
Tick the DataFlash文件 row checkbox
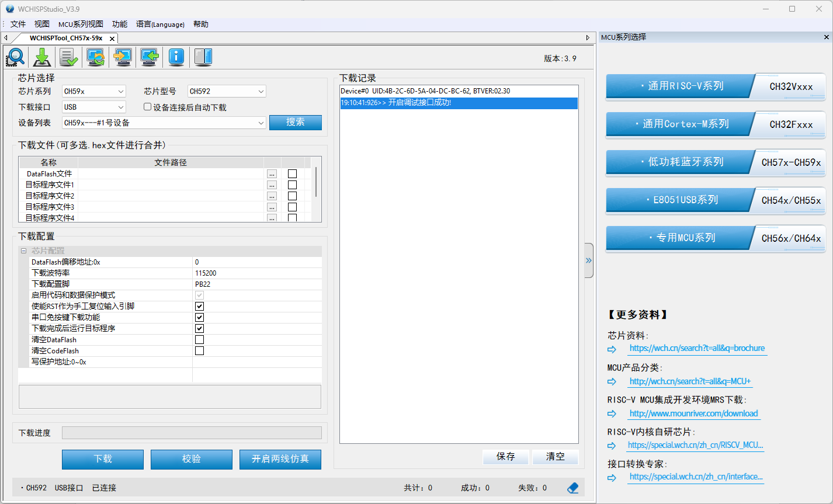coord(292,174)
